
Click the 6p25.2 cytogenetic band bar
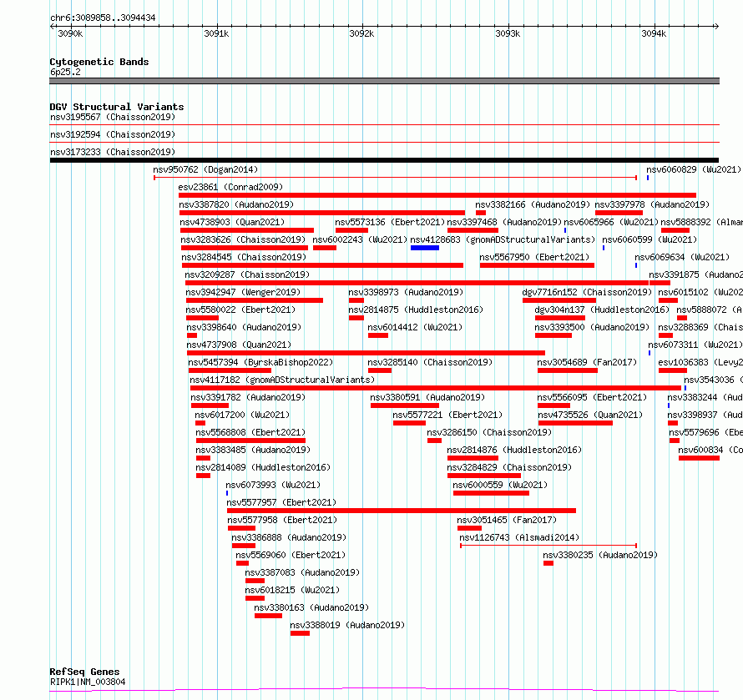pyautogui.click(x=384, y=81)
